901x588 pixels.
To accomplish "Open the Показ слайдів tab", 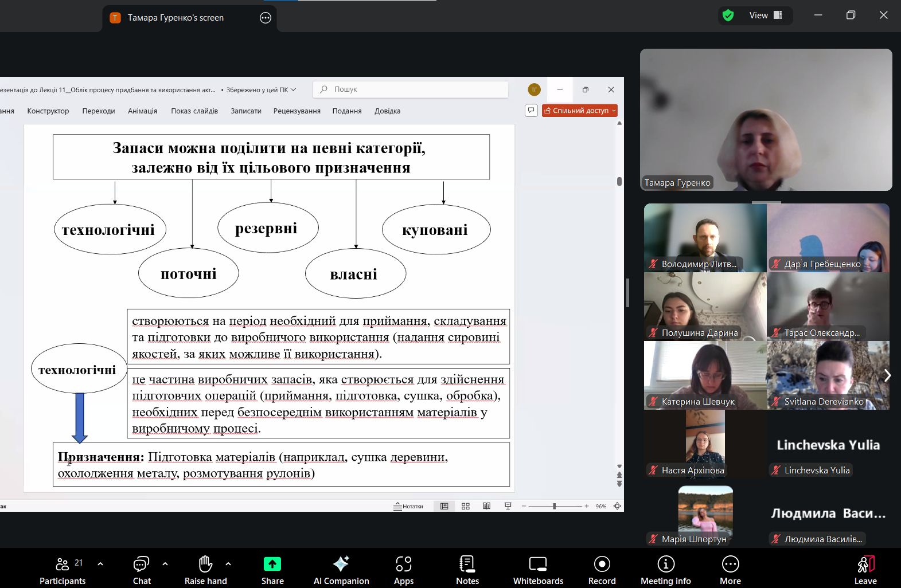I will 194,111.
